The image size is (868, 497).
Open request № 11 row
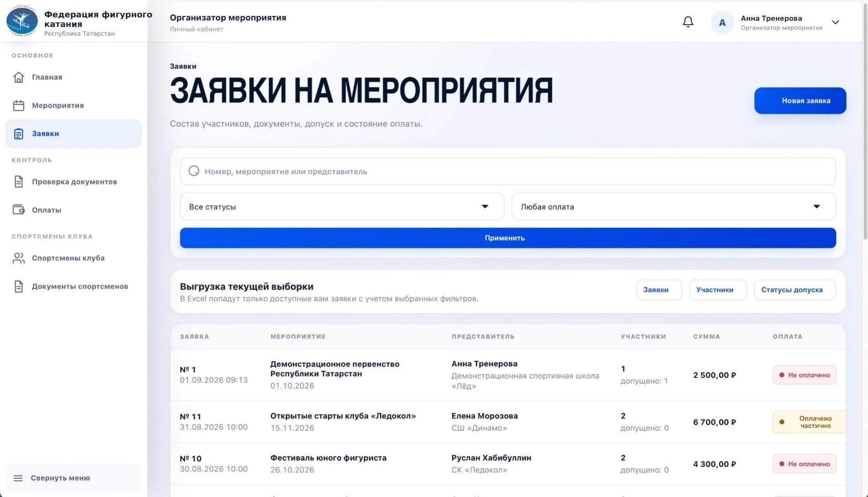coord(508,422)
